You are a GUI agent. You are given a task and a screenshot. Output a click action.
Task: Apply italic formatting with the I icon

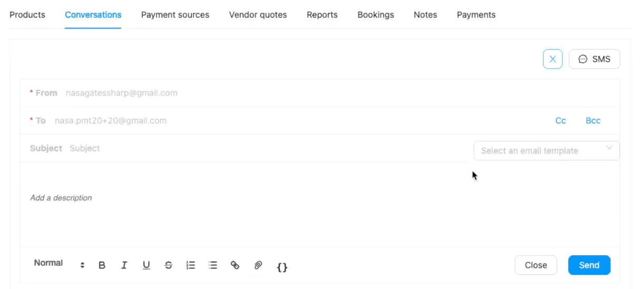click(124, 265)
